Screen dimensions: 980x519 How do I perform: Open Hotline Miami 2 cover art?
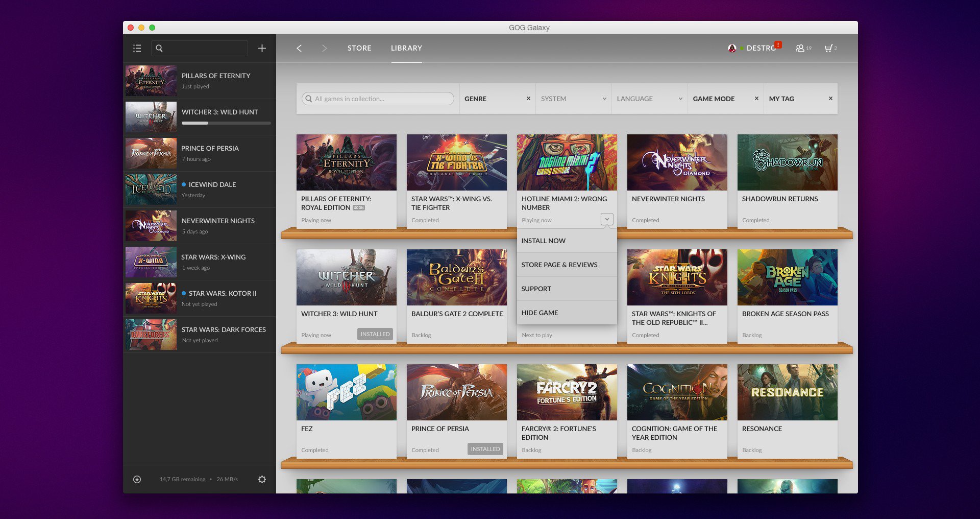point(567,162)
